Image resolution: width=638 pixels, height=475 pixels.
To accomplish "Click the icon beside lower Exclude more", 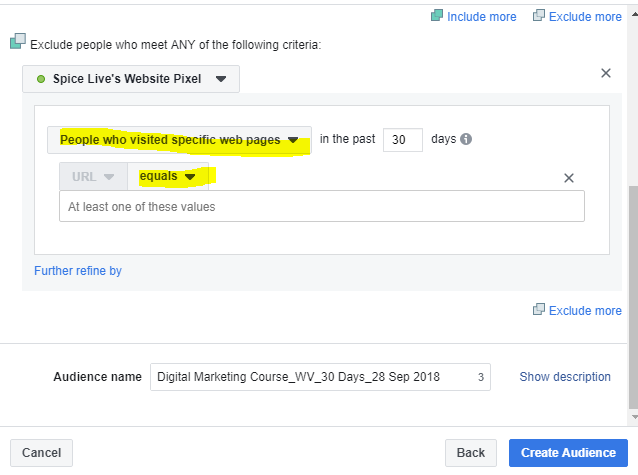I will coord(539,309).
